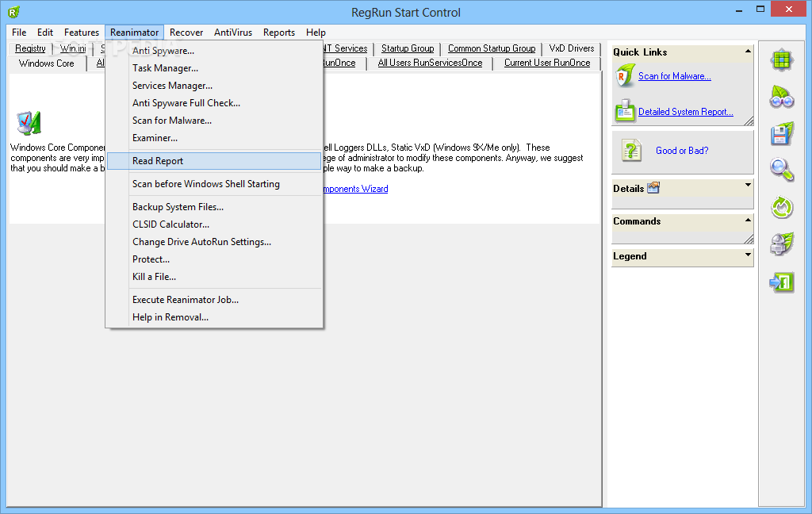This screenshot has height=514, width=812.
Task: Click the Detailed System Report... link
Action: click(x=686, y=111)
